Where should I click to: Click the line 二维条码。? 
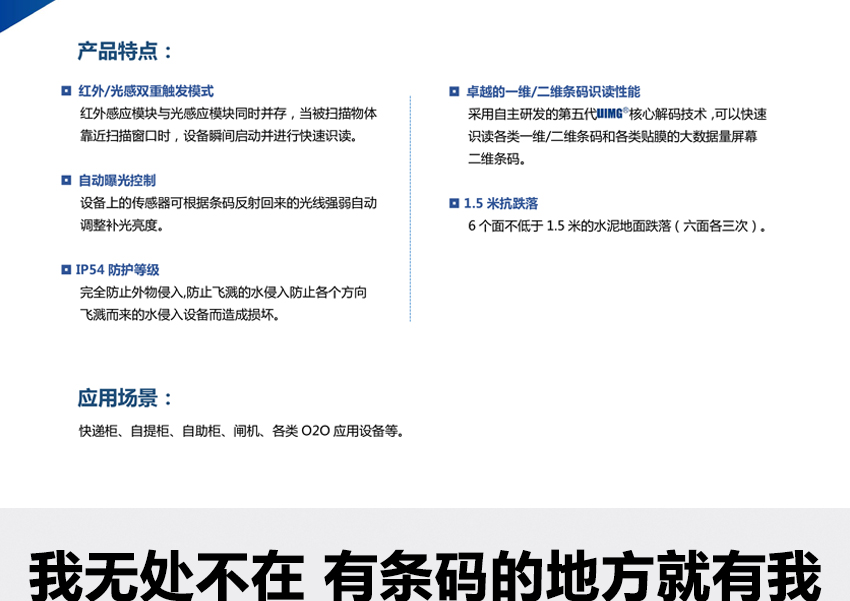497,159
